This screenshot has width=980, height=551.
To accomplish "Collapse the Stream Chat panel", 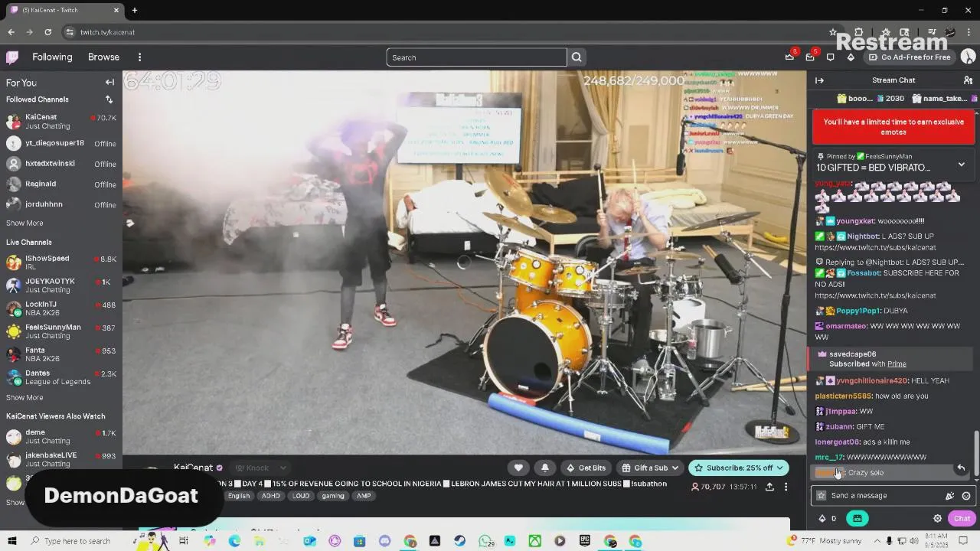I will click(819, 80).
